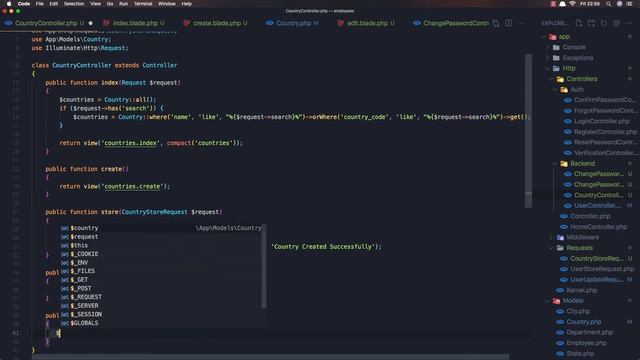Open the Wi-Fi status menu
Image resolution: width=640 pixels, height=360 pixels.
click(572, 4)
